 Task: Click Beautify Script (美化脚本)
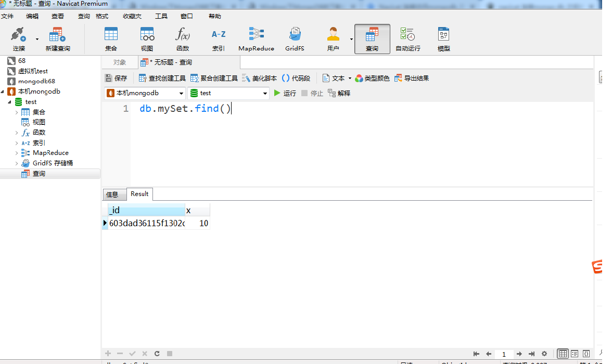(x=260, y=78)
